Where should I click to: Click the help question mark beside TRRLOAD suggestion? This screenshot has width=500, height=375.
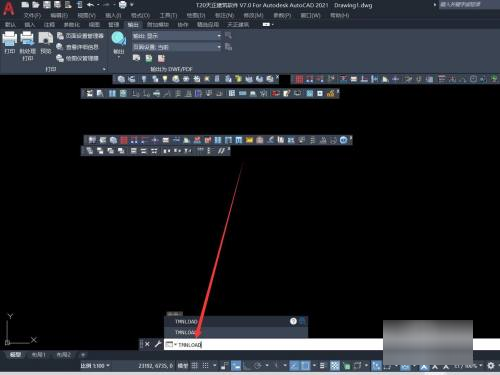coord(293,321)
